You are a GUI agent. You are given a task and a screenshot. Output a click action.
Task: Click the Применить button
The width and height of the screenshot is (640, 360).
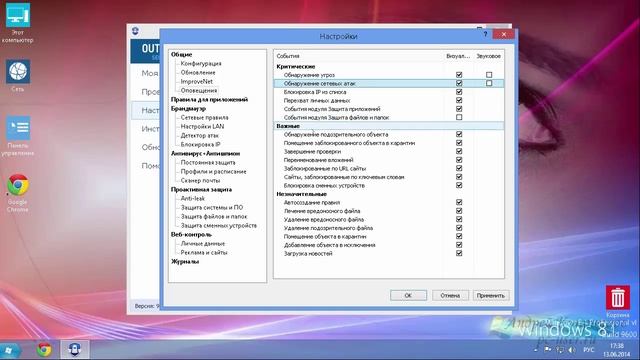[491, 295]
